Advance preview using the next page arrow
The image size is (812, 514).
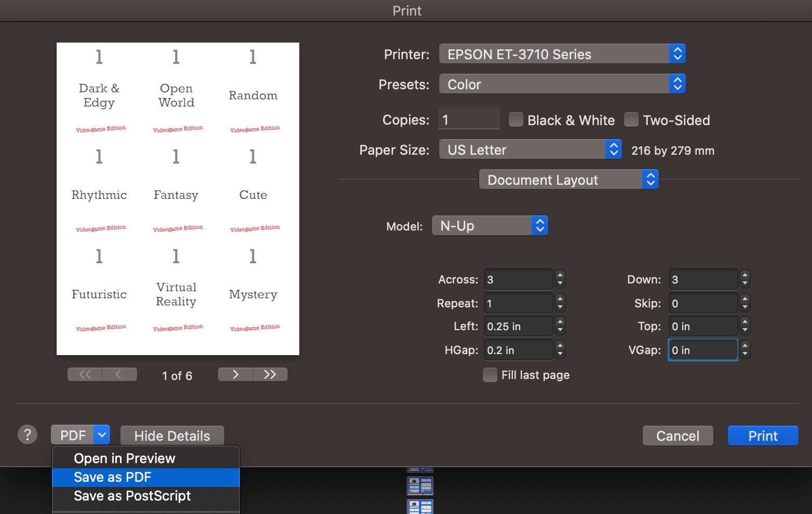point(235,374)
